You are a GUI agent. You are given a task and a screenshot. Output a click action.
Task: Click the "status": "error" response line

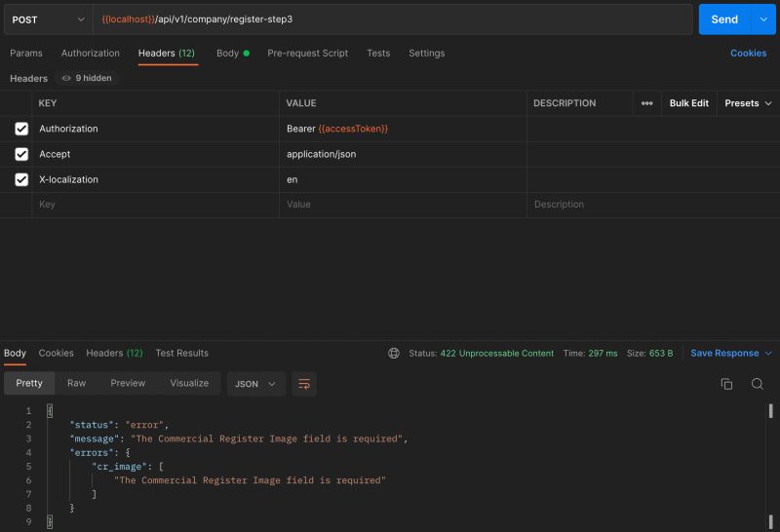(x=119, y=425)
